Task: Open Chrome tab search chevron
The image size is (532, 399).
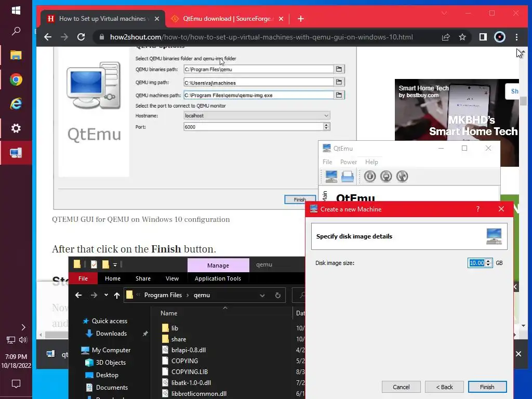Action: point(444,13)
